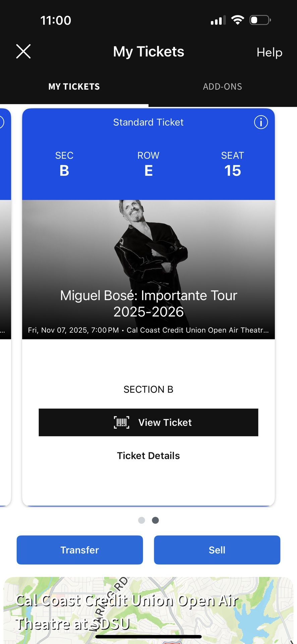Tap the status bar clock showing 11:00
The width and height of the screenshot is (297, 644).
[x=56, y=20]
